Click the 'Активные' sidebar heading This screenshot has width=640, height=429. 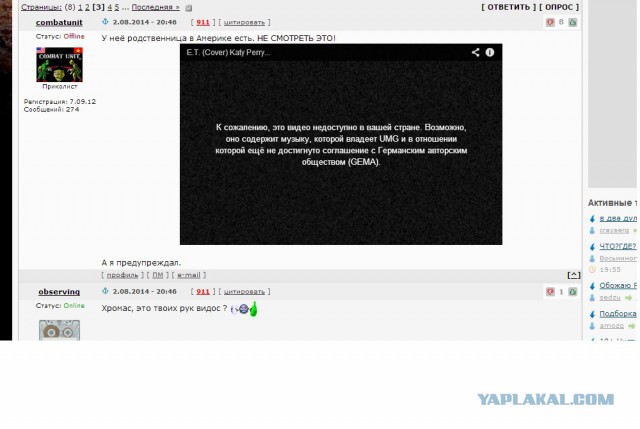610,203
